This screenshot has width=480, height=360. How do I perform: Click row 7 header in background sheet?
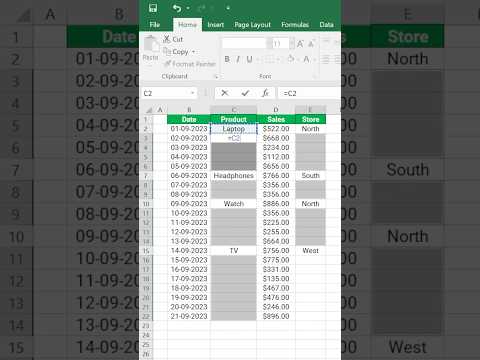click(16, 170)
